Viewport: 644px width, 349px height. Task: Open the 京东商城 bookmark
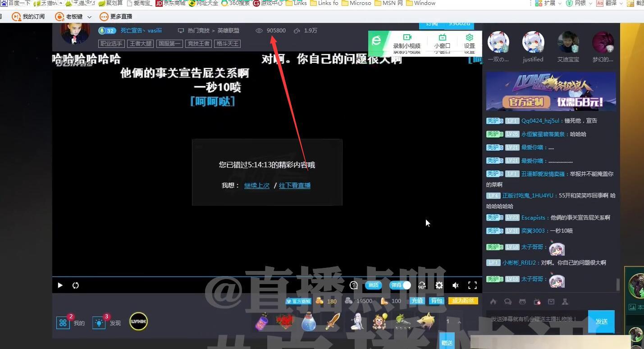[170, 3]
